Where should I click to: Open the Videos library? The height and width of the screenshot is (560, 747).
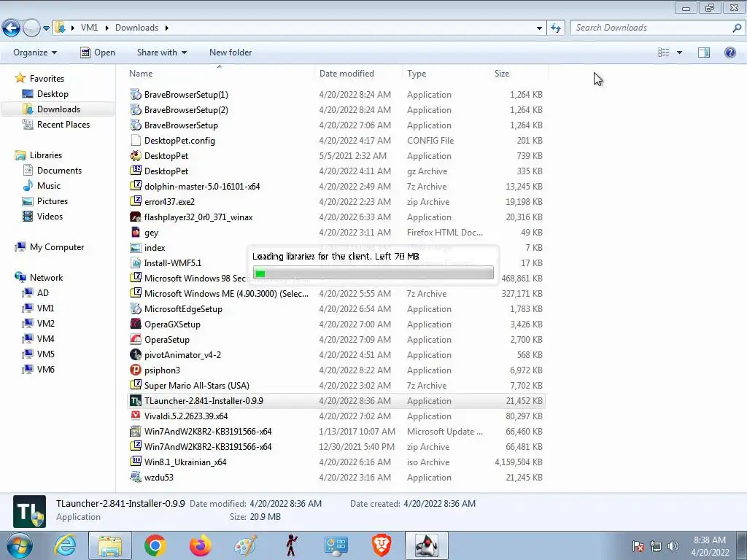[x=50, y=216]
